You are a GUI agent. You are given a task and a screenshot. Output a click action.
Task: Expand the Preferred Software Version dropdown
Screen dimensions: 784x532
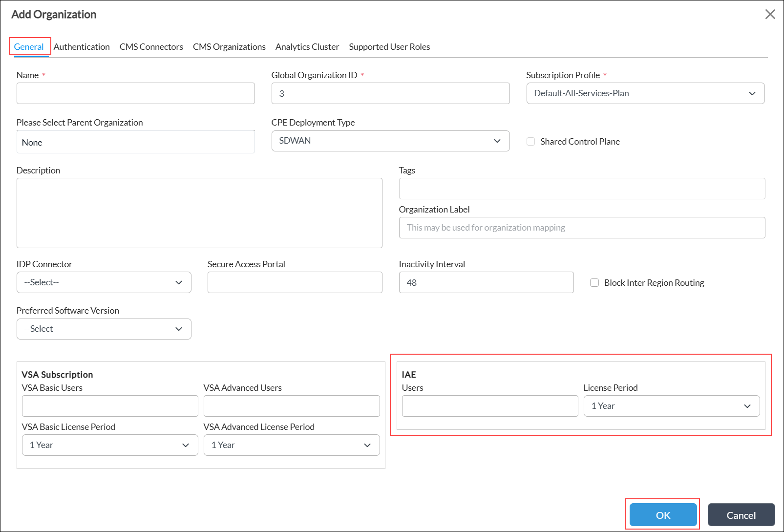pyautogui.click(x=104, y=329)
